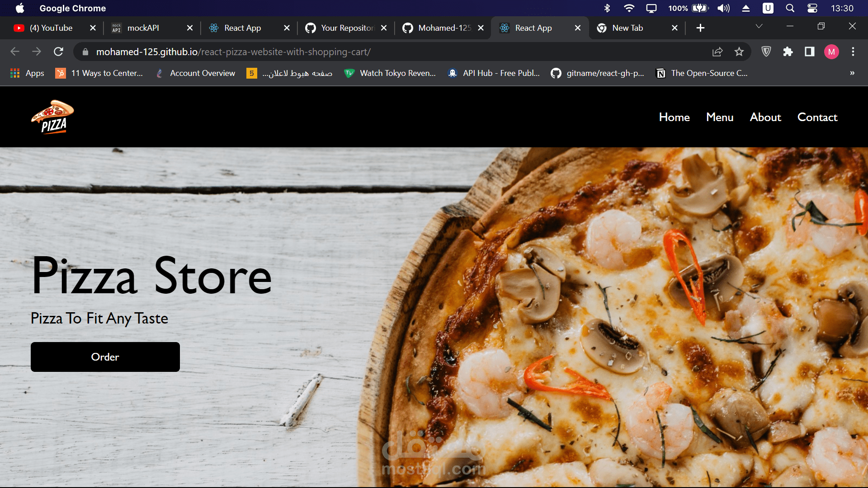Check battery status in the menu bar
The image size is (868, 488).
point(689,8)
